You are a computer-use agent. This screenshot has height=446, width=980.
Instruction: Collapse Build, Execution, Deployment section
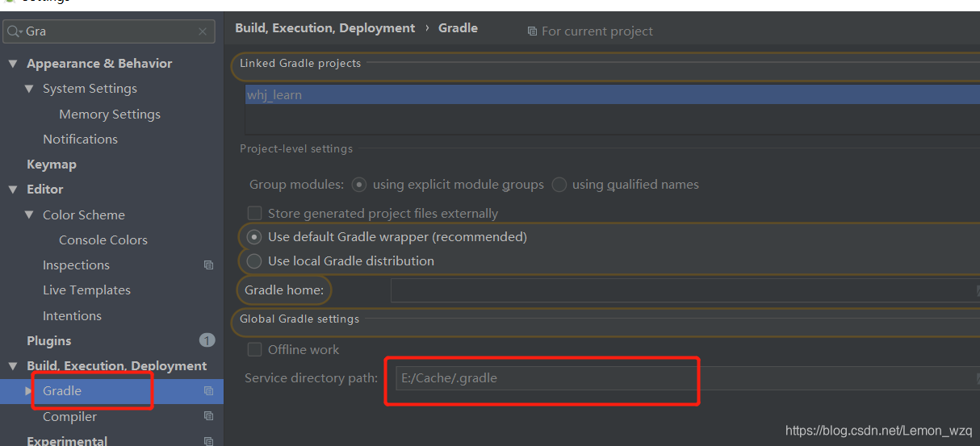click(12, 366)
